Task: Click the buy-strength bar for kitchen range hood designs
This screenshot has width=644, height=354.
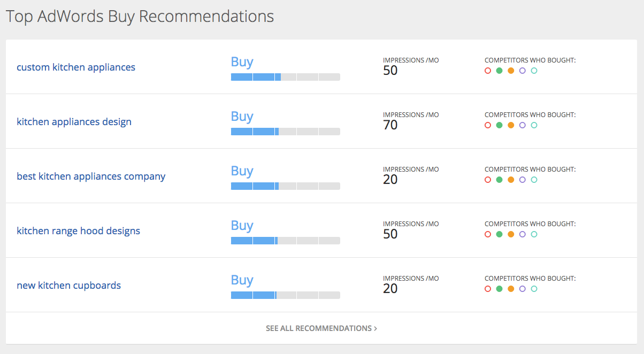Action: (285, 241)
